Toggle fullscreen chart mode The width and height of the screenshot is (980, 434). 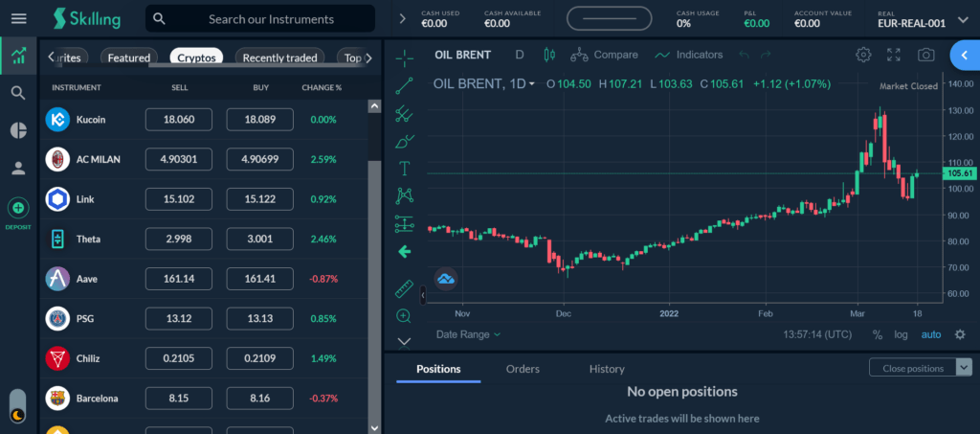pos(894,55)
